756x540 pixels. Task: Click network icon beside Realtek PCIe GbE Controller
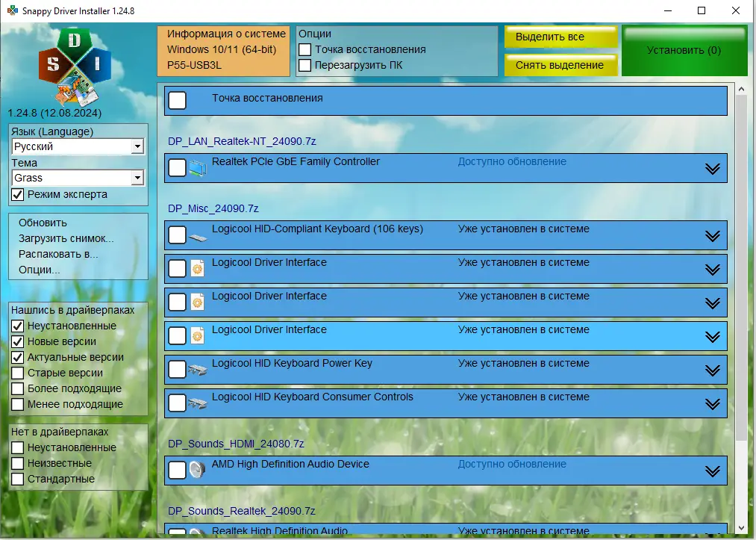198,168
